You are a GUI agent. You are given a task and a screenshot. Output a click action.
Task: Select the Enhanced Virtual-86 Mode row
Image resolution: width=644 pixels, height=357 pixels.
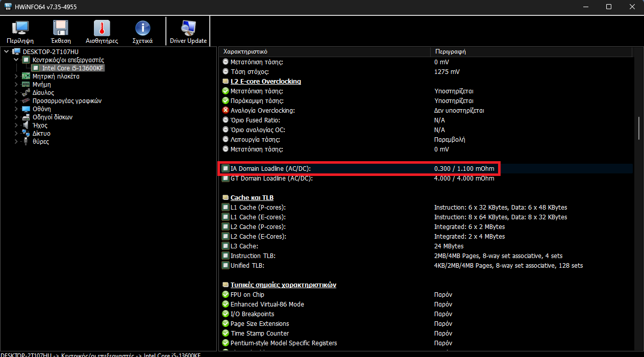(x=426, y=304)
